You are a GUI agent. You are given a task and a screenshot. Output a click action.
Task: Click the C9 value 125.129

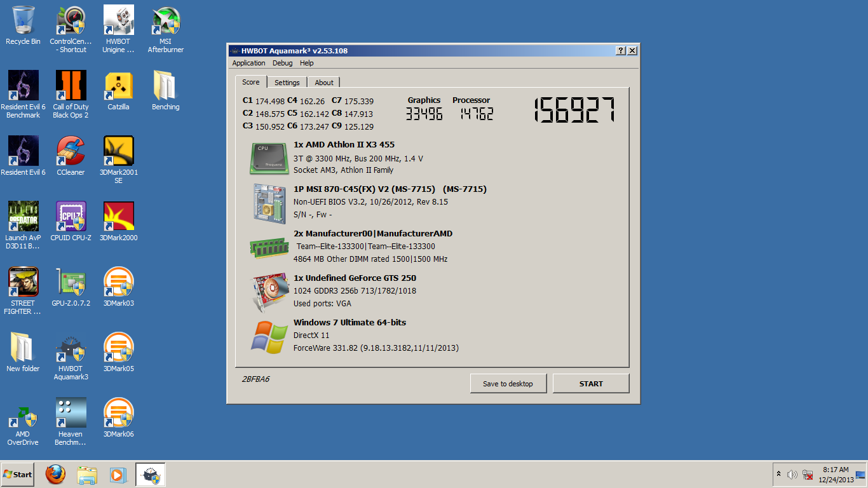pos(359,126)
